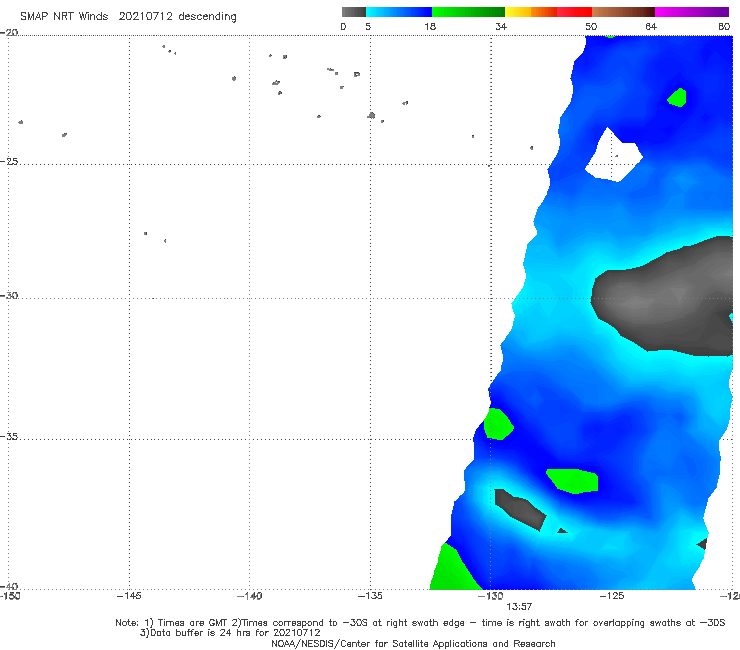Click the green patch just above -35 latitude line
740x650 pixels.
498,424
